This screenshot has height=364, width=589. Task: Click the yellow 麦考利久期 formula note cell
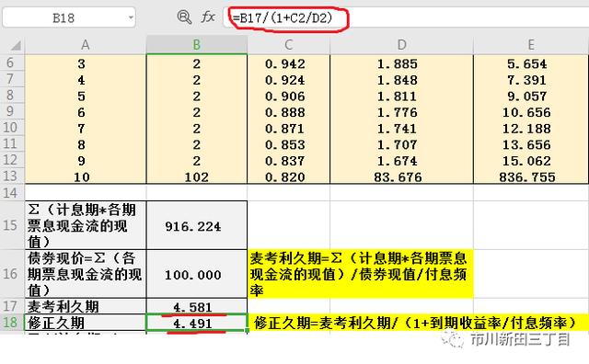pos(360,274)
